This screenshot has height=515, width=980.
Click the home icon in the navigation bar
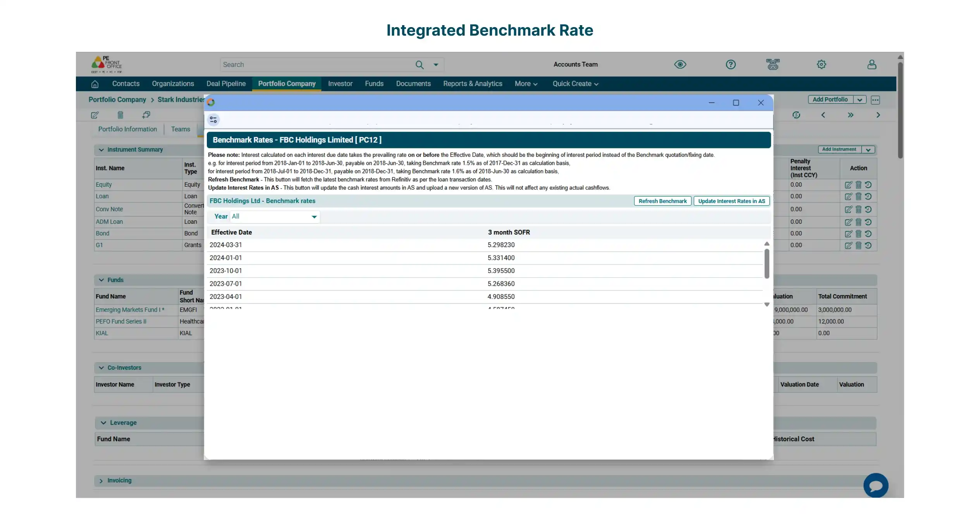[x=95, y=84]
